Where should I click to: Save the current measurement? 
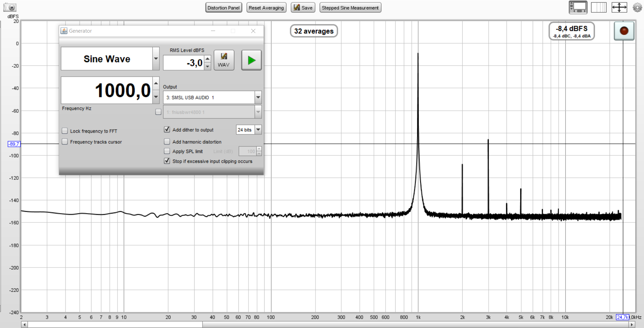pyautogui.click(x=303, y=8)
